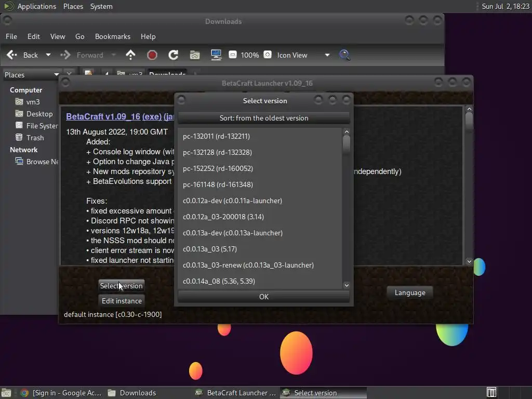Click Back arrow icon in Downloads window
Image resolution: width=532 pixels, height=399 pixels.
[12, 55]
